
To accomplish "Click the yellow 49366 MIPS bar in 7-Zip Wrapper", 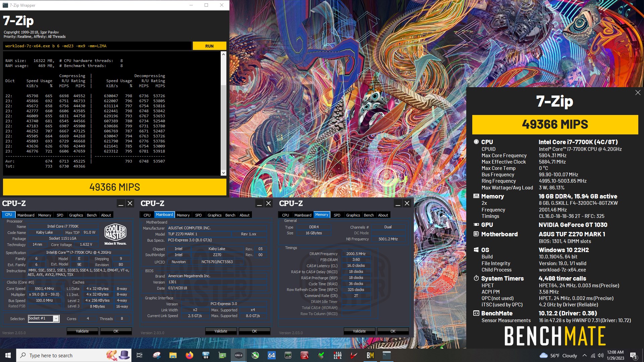I will pyautogui.click(x=115, y=187).
